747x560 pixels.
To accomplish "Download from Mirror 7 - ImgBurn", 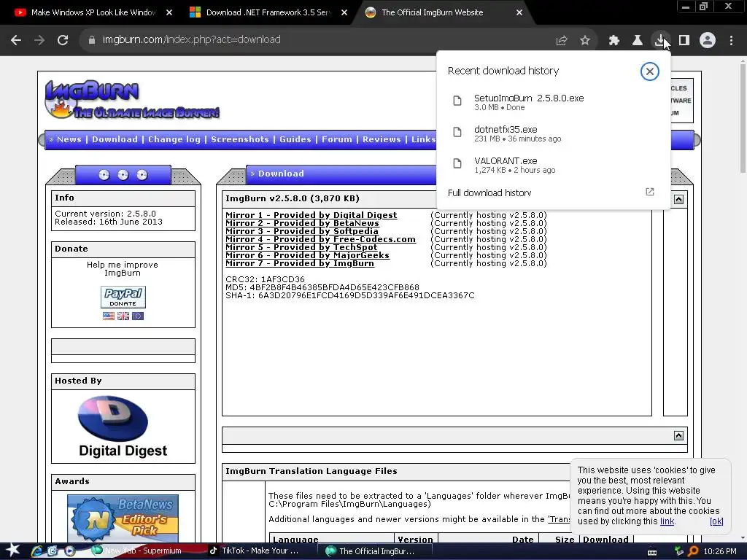I will click(x=300, y=264).
